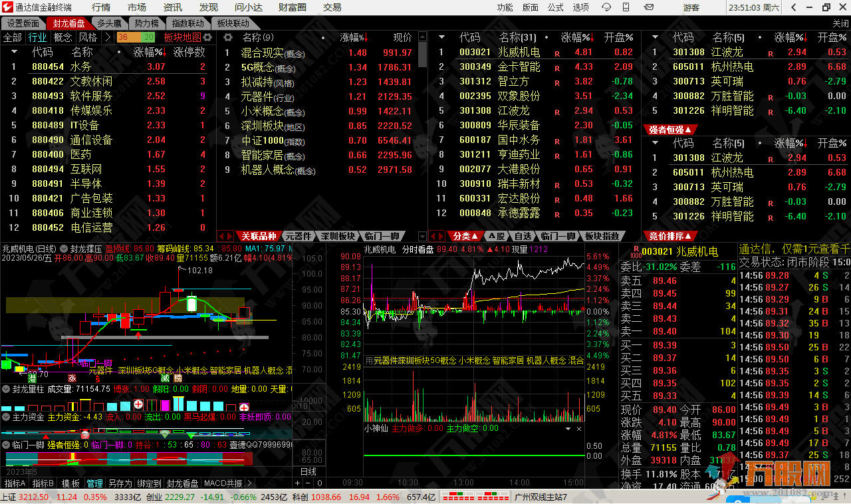
Task: Click 关闭 button at top right
Action: pyautogui.click(x=840, y=23)
